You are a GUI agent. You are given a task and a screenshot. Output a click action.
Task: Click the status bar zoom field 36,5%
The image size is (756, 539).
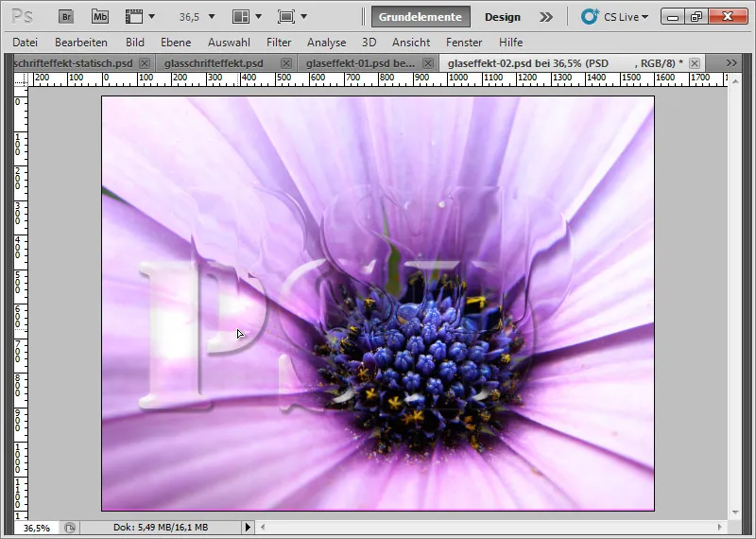(37, 528)
